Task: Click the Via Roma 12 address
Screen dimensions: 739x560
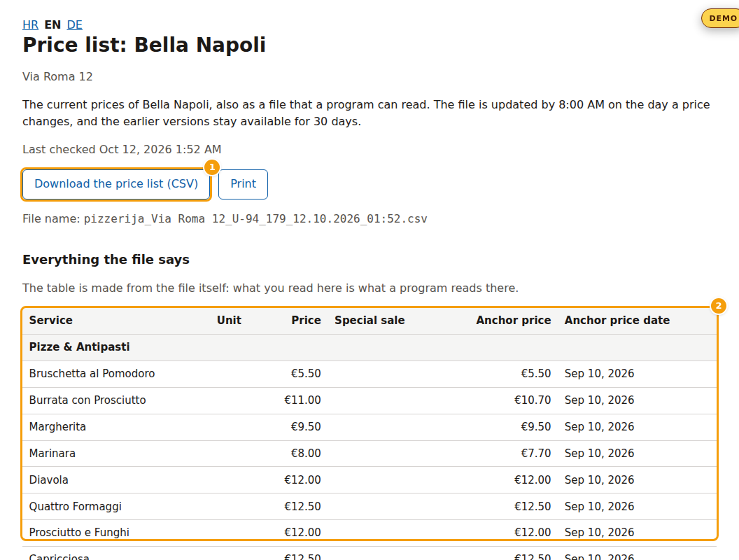Action: tap(57, 76)
